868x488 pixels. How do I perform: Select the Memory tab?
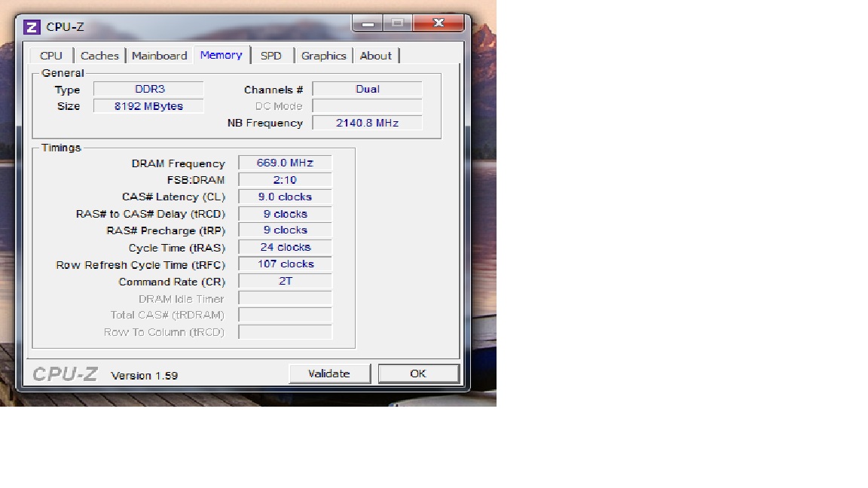[x=222, y=55]
